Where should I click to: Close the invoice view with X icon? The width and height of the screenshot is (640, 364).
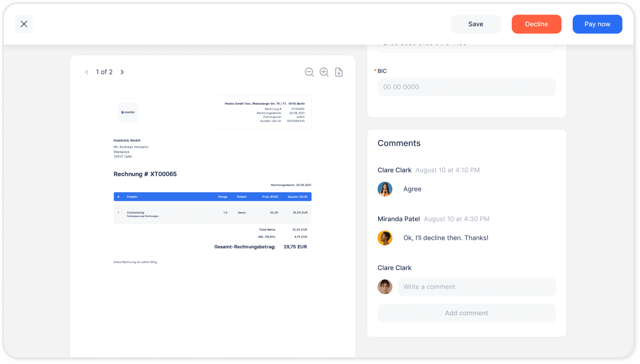24,24
